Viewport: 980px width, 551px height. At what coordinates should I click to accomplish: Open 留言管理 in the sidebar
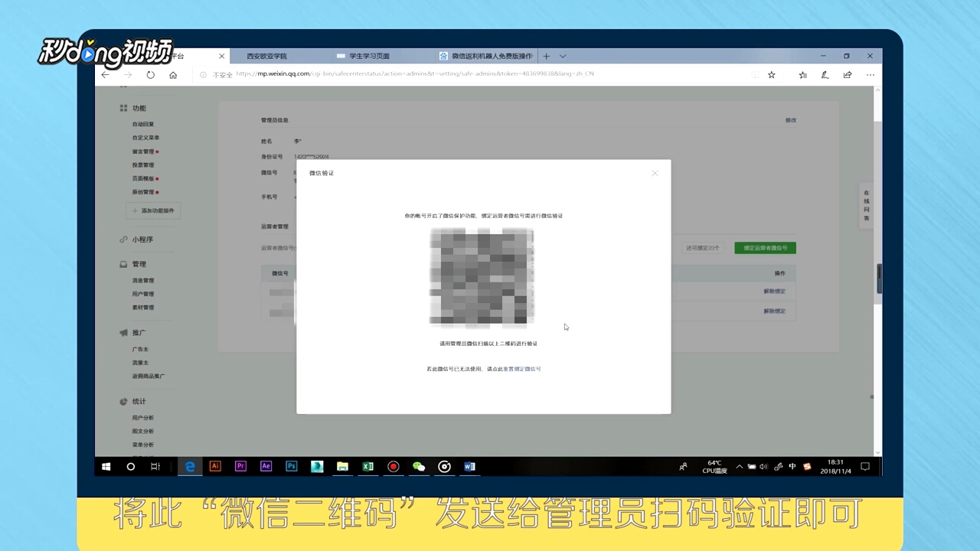pos(143,152)
